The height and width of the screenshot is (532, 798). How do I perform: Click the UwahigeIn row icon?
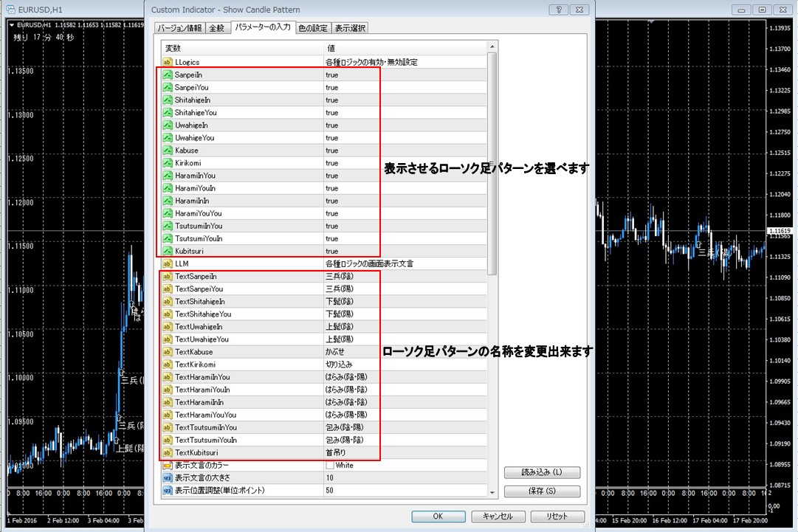point(168,125)
